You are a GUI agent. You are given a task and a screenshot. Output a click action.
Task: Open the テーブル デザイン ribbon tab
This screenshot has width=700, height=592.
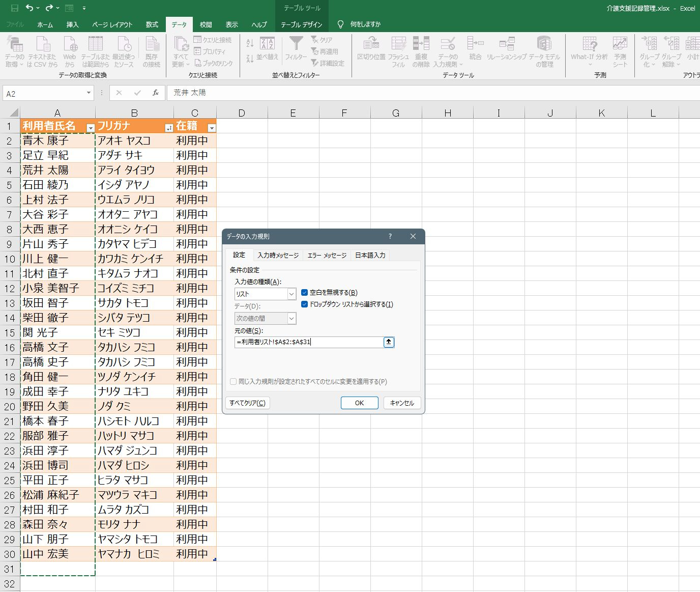(x=302, y=24)
